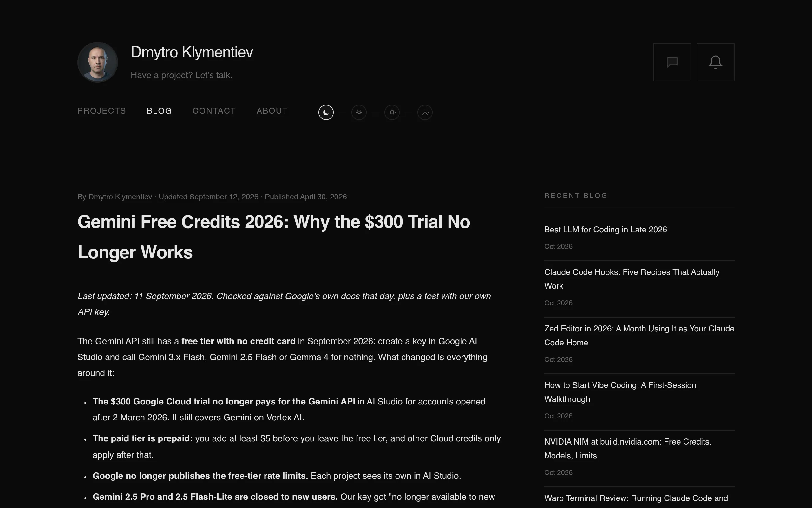
Task: Open the NVIDIA NIM at build.nvidia.com post
Action: point(627,449)
